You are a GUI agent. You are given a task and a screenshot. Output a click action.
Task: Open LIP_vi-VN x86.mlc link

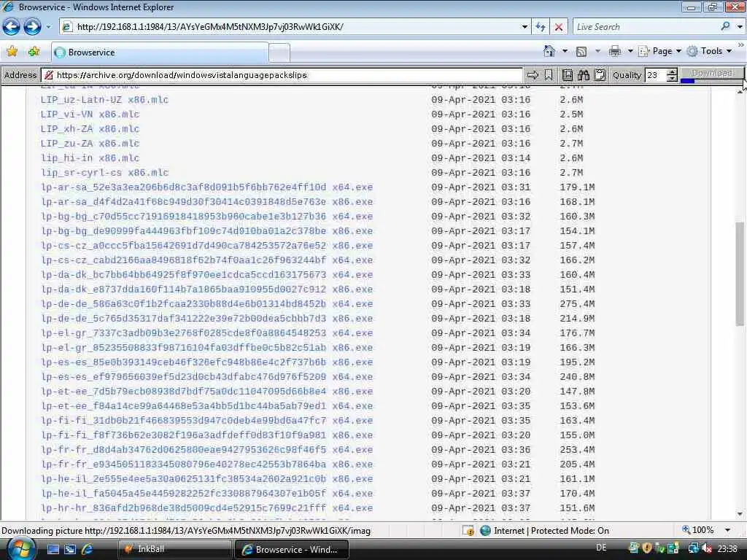point(90,114)
